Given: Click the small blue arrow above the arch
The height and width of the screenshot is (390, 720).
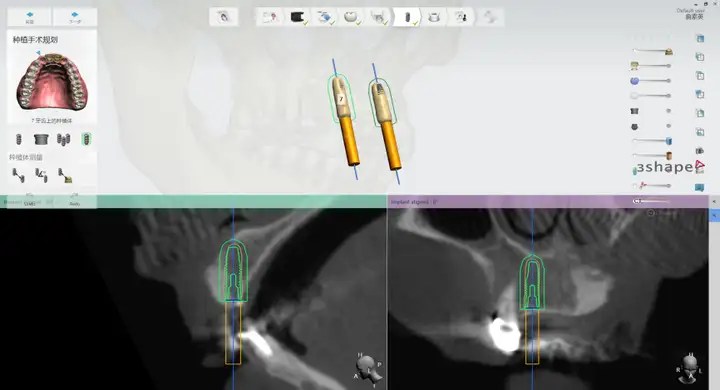Looking at the screenshot, I should (38, 53).
